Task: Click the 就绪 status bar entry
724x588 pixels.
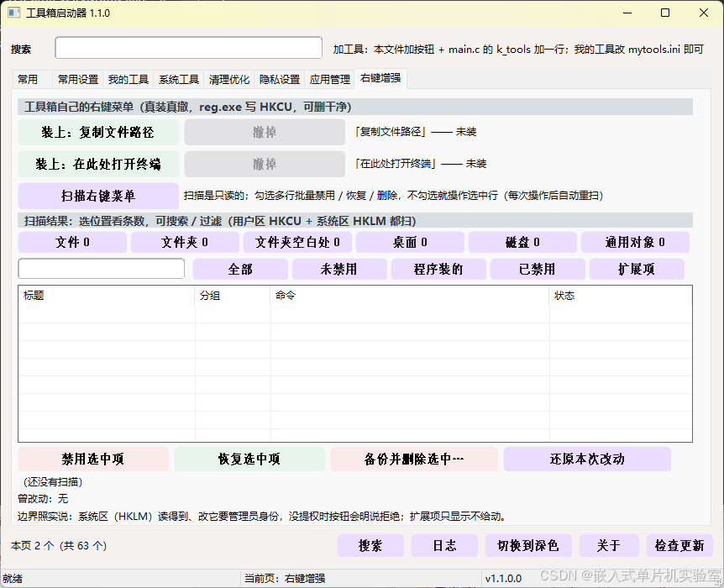Action: (13, 579)
